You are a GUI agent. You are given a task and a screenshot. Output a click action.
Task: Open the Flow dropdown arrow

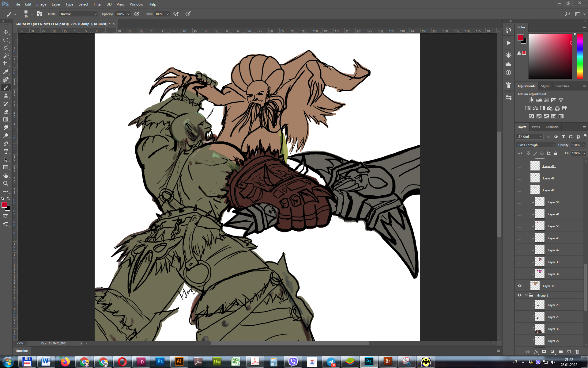[168, 14]
